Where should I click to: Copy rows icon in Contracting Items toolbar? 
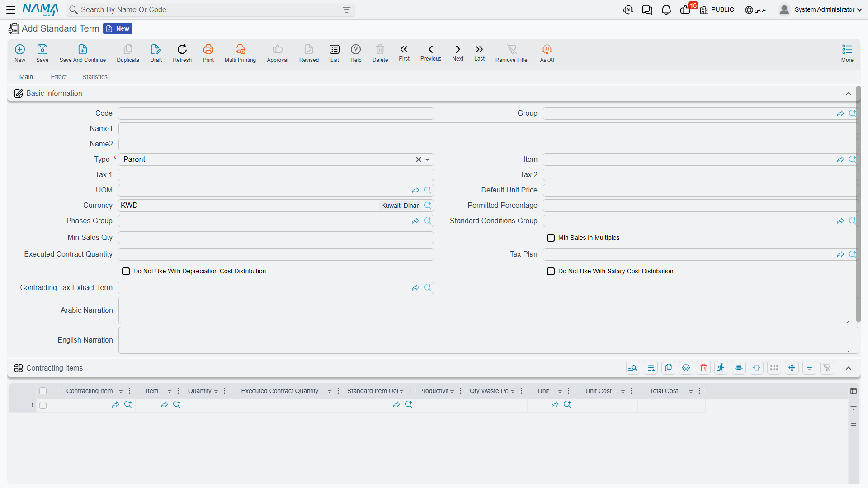[668, 368]
